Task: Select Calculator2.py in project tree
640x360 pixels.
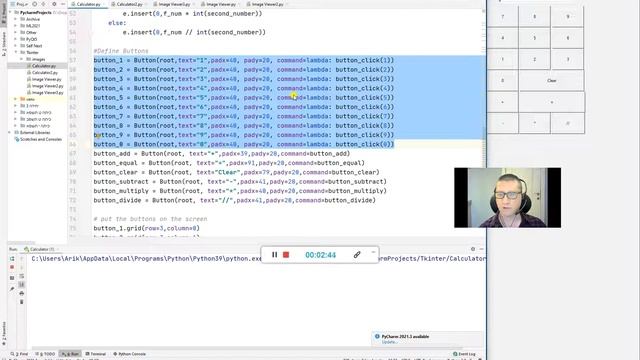Action: (x=44, y=72)
